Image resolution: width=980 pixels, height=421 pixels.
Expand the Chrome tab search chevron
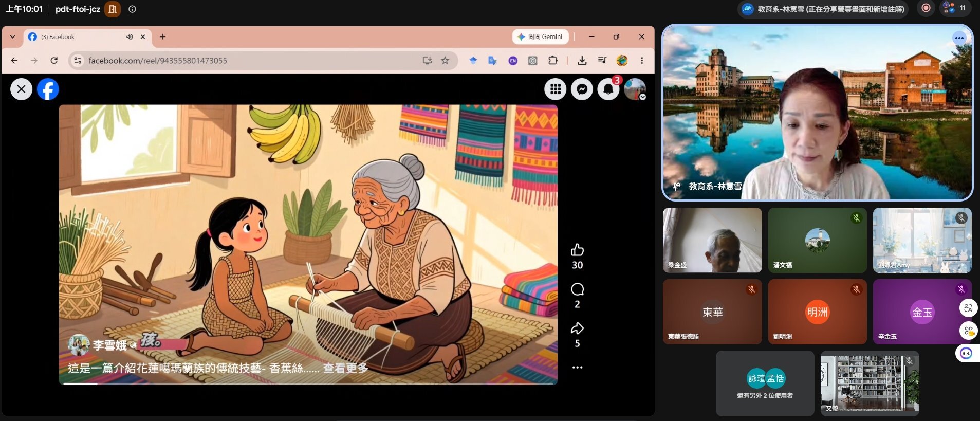click(13, 37)
